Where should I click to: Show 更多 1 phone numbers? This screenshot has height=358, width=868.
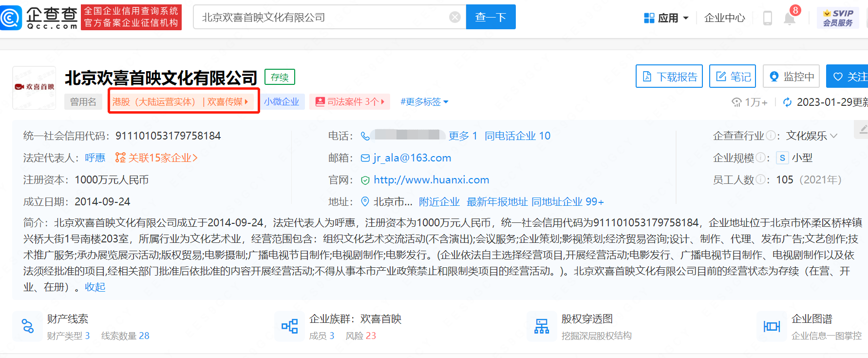tap(463, 136)
